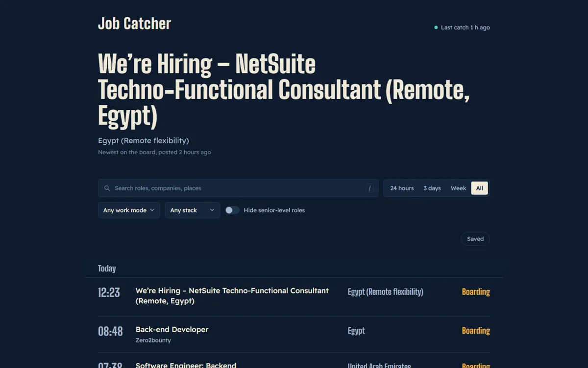Open the Saved jobs button
Screen dimensions: 588x368
(475, 239)
